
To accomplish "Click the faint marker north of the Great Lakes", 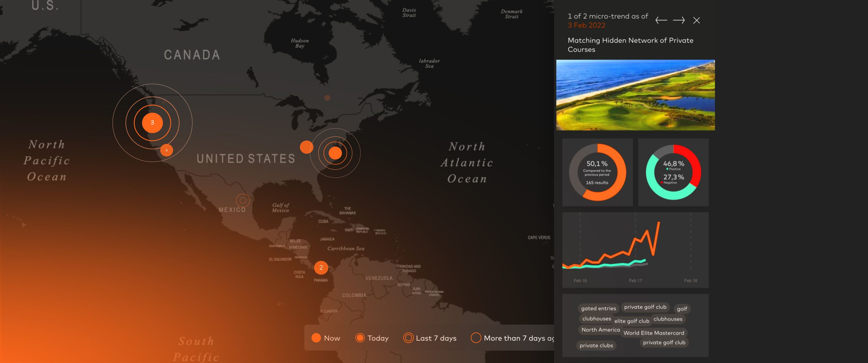I will coord(327,98).
